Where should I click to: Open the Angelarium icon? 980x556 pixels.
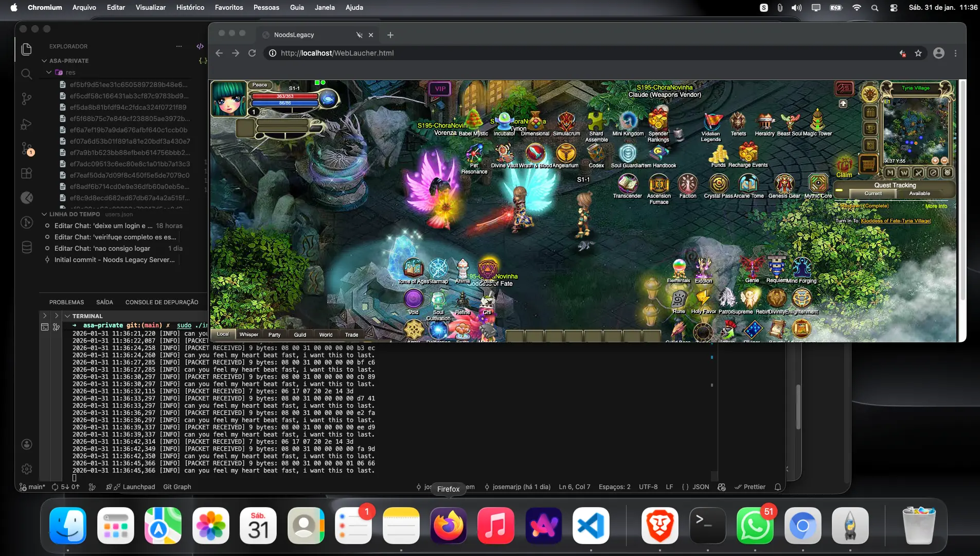(x=566, y=153)
